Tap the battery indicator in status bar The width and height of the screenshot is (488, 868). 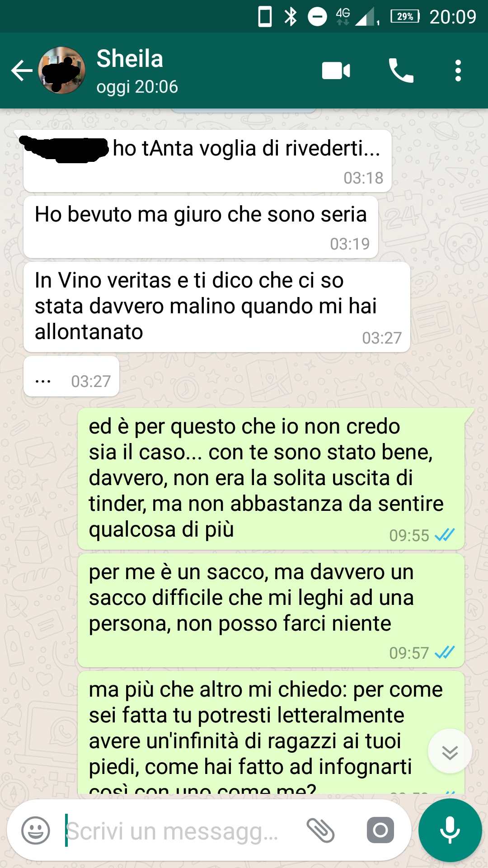tap(405, 17)
